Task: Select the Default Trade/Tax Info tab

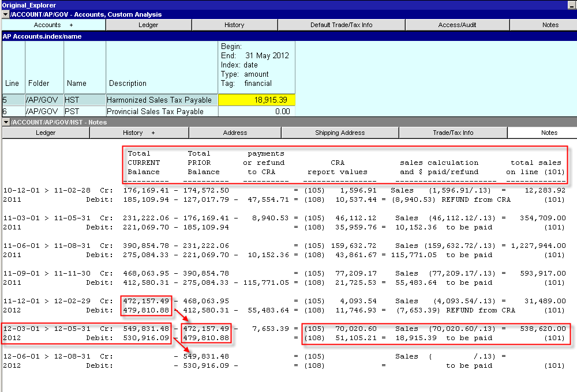Action: pos(341,25)
